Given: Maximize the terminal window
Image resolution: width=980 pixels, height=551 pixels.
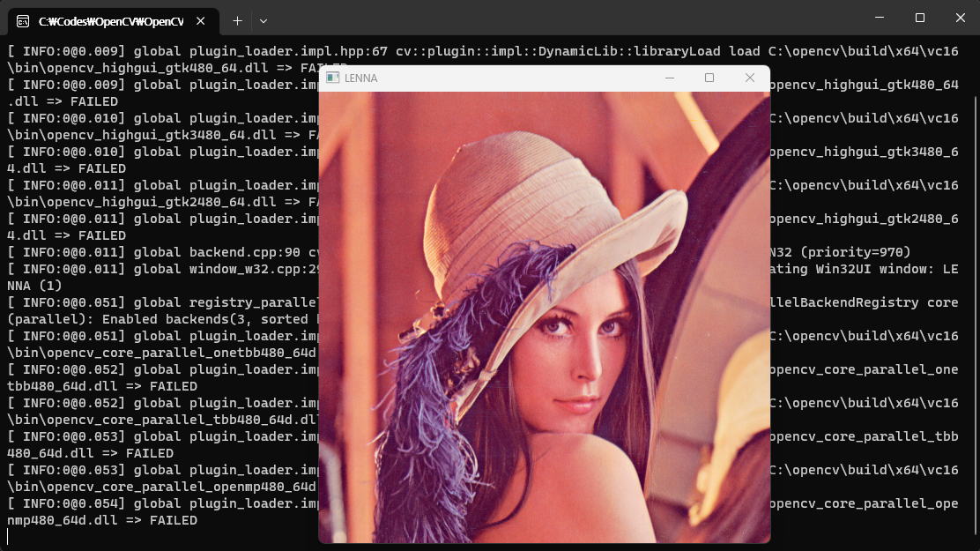Looking at the screenshot, I should 920,18.
